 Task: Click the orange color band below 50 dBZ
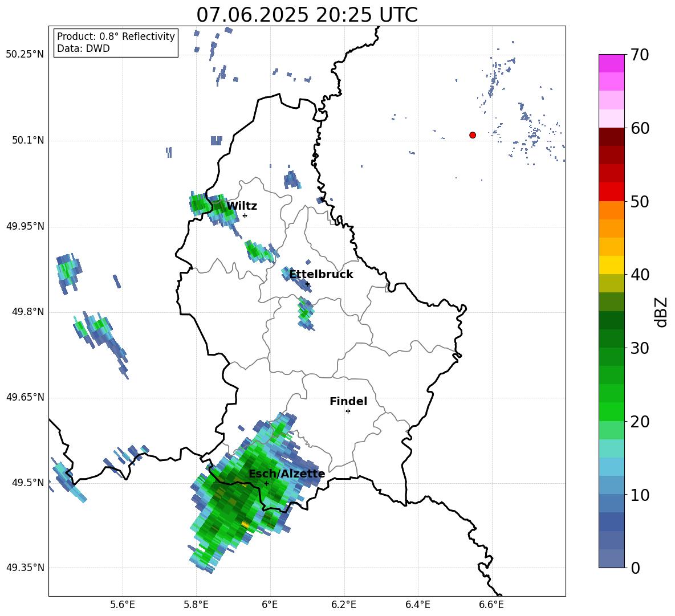[x=612, y=210]
